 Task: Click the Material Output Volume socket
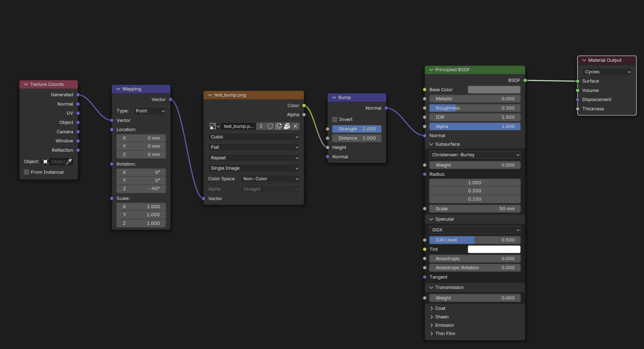click(x=578, y=91)
